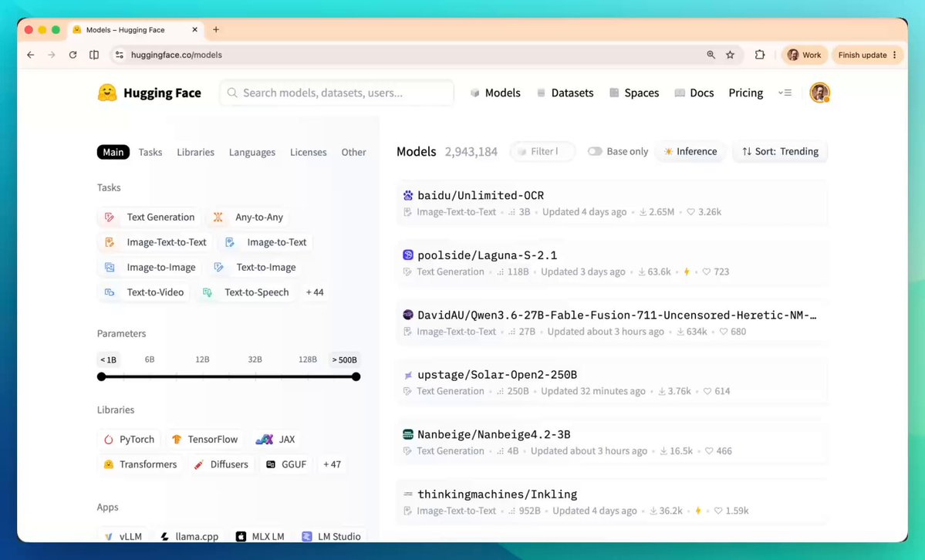Open a new browser tab with plus
The image size is (925, 560).
[216, 29]
